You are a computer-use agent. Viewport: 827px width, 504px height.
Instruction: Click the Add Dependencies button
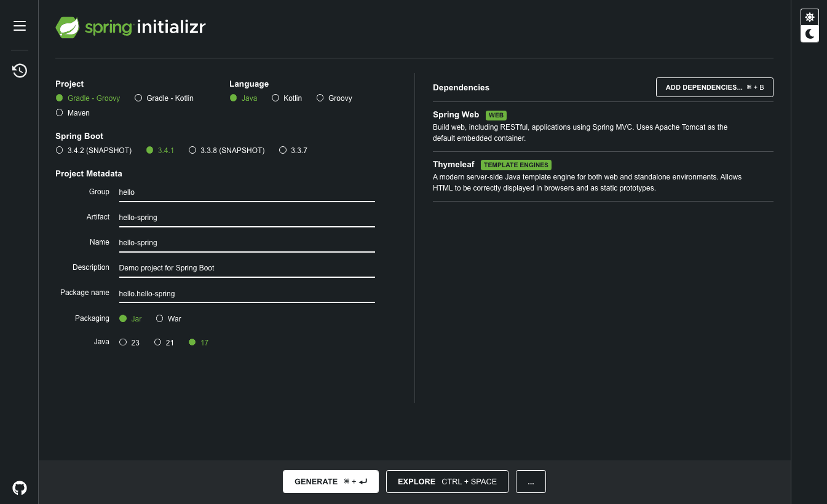(x=714, y=87)
